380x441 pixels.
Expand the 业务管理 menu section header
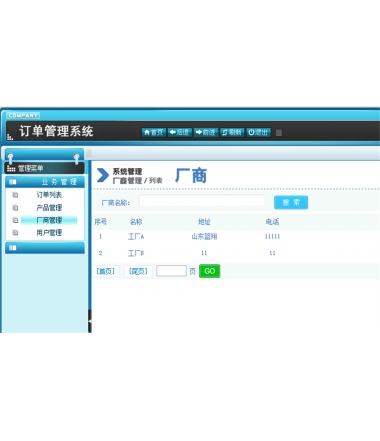[x=45, y=182]
